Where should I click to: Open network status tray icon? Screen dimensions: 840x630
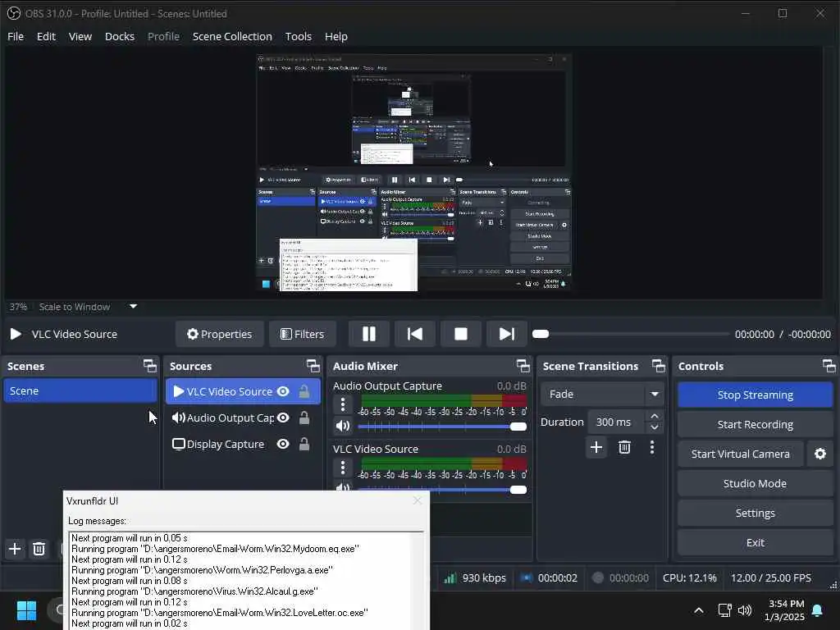point(724,609)
